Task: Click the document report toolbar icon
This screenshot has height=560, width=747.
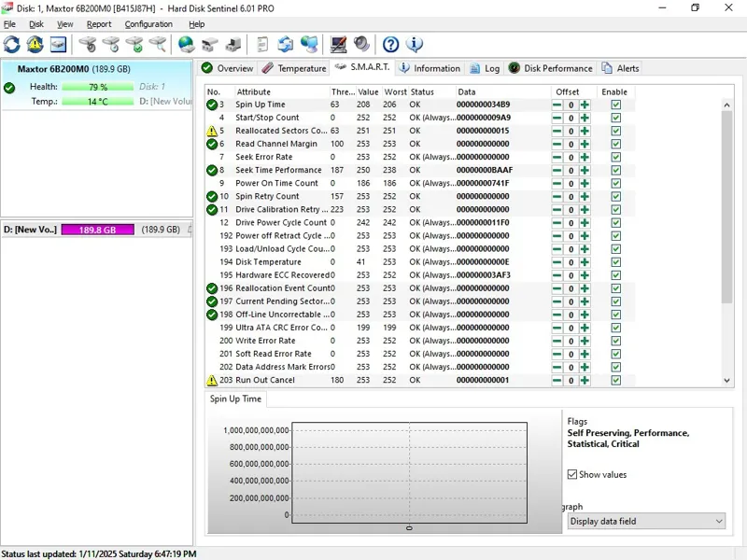Action: tap(262, 44)
